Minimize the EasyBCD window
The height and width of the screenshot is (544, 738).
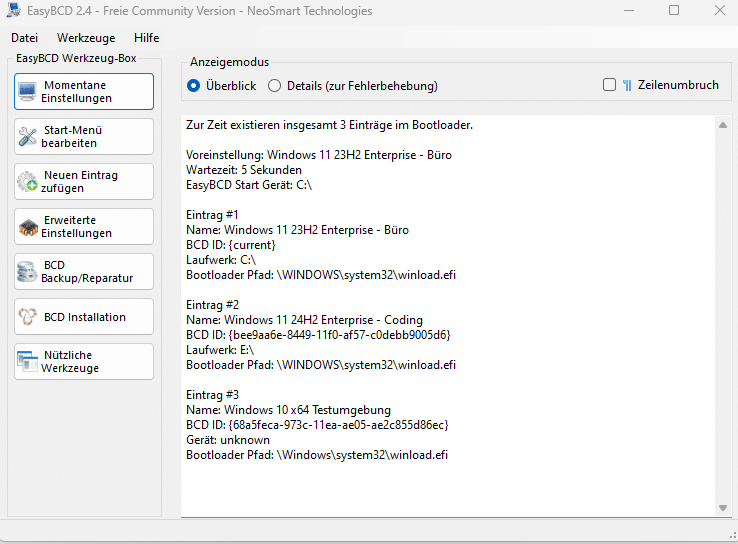[629, 10]
